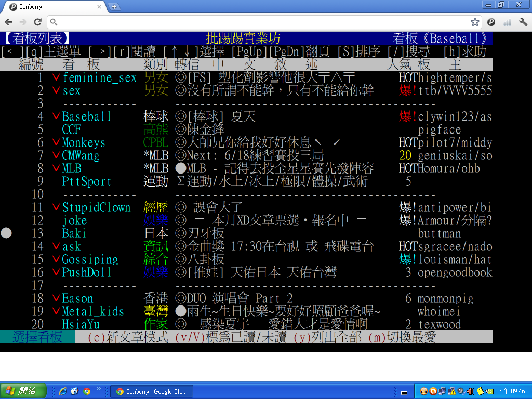Image resolution: width=532 pixels, height=399 pixels.
Task: Open a new browser tab
Action: click(x=114, y=7)
